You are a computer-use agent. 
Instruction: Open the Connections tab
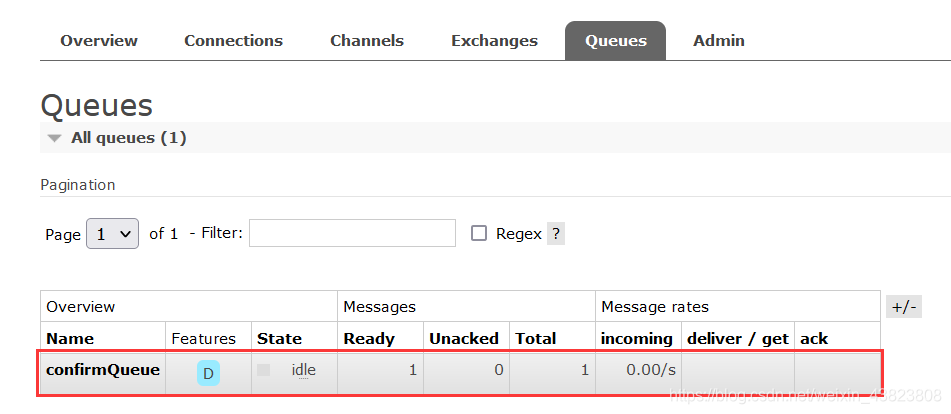pyautogui.click(x=233, y=41)
